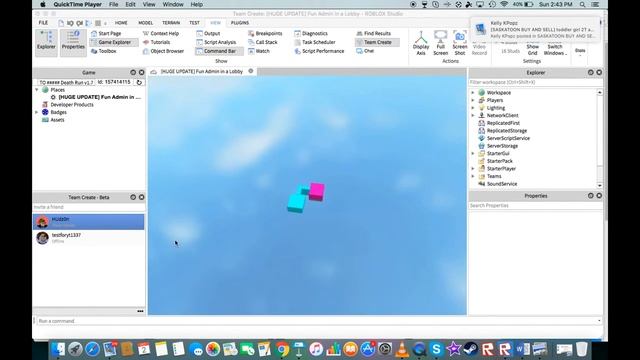Expand the Lighting node
640x360 pixels.
473,108
